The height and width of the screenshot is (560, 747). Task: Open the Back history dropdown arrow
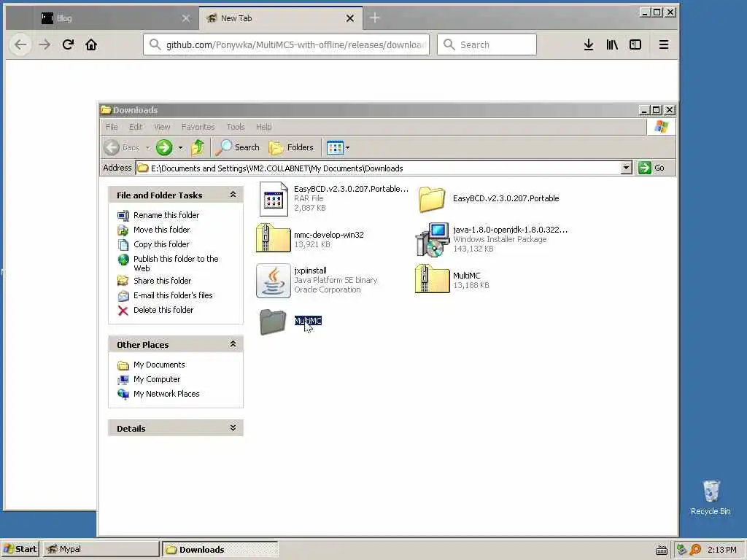pyautogui.click(x=147, y=147)
